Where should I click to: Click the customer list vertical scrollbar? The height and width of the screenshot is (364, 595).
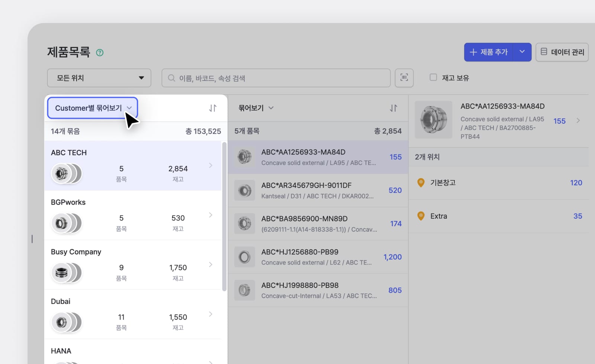[x=224, y=217]
